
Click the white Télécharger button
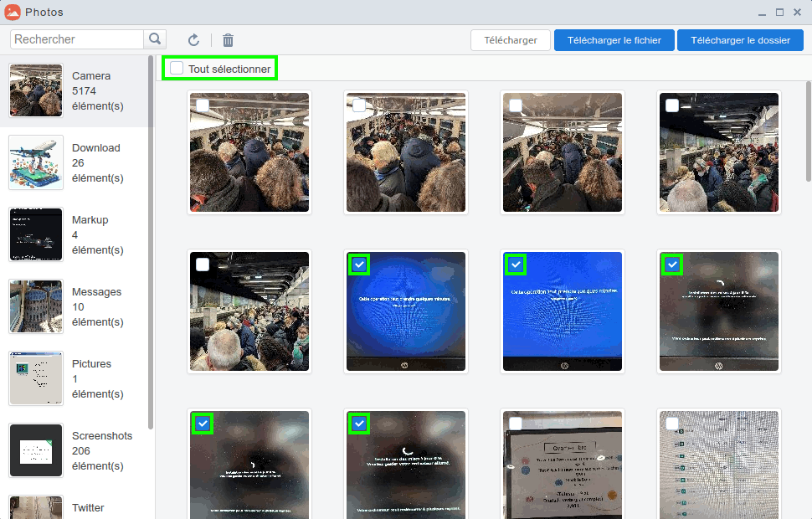pos(511,40)
